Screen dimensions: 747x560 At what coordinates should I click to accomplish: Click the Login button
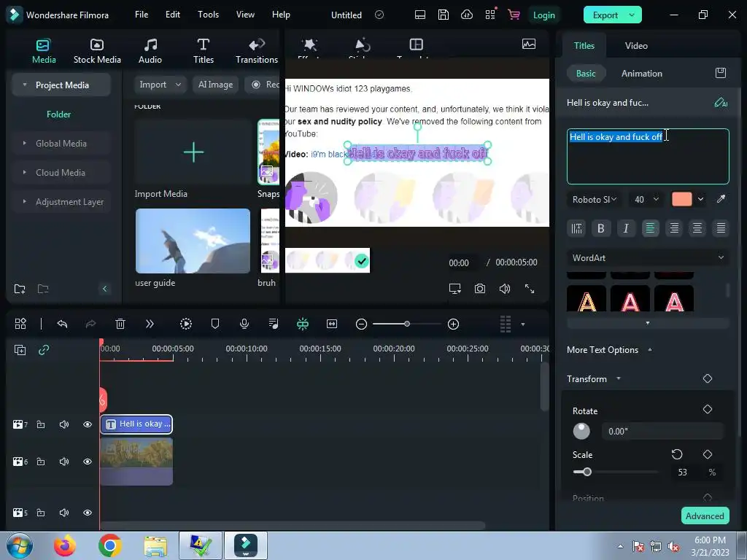pyautogui.click(x=543, y=15)
